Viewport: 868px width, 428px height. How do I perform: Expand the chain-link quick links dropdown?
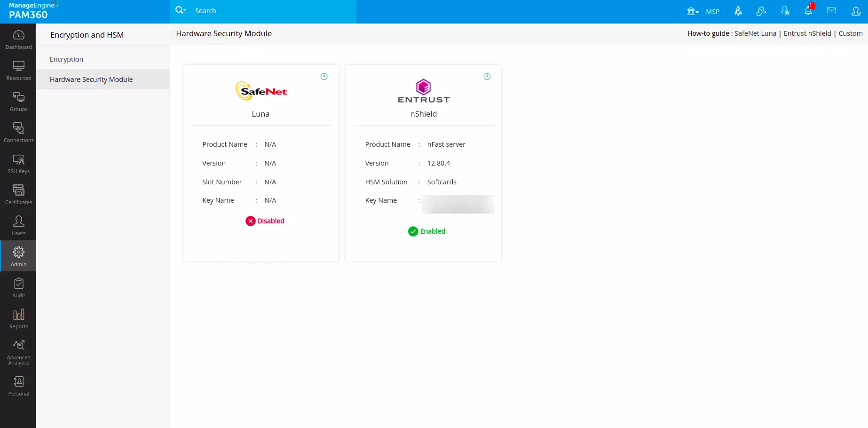tap(761, 11)
